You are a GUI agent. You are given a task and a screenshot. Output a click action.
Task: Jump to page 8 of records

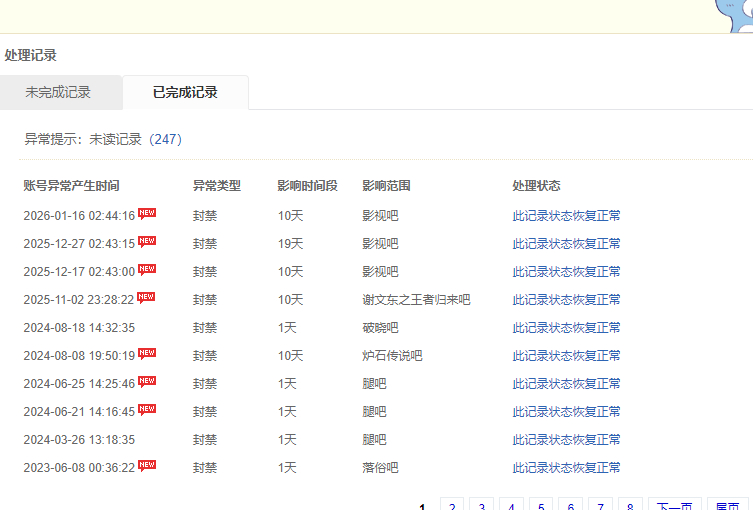(631, 505)
